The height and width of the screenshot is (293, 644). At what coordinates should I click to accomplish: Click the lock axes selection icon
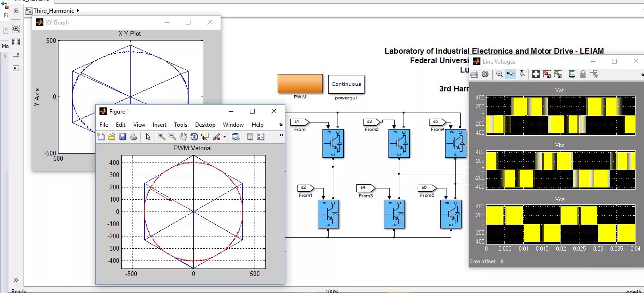583,74
